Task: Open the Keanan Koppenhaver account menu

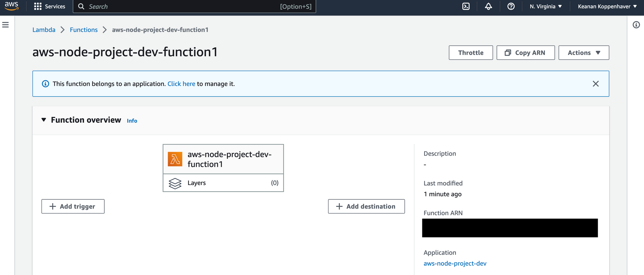Action: [x=607, y=6]
